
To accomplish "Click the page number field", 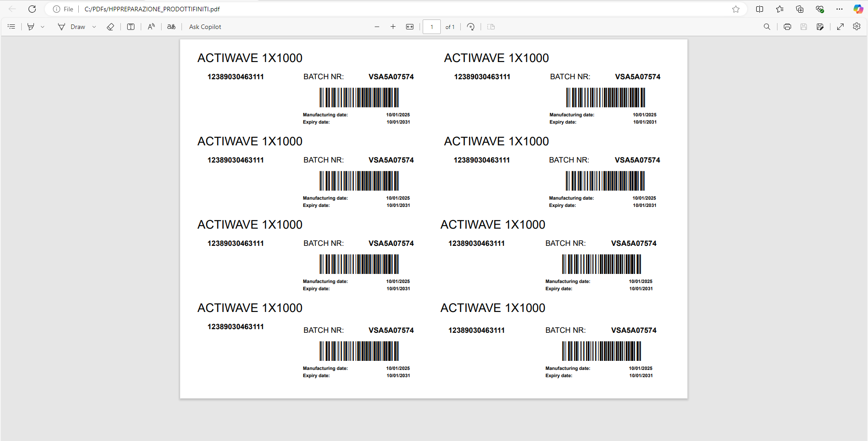I will pyautogui.click(x=432, y=27).
